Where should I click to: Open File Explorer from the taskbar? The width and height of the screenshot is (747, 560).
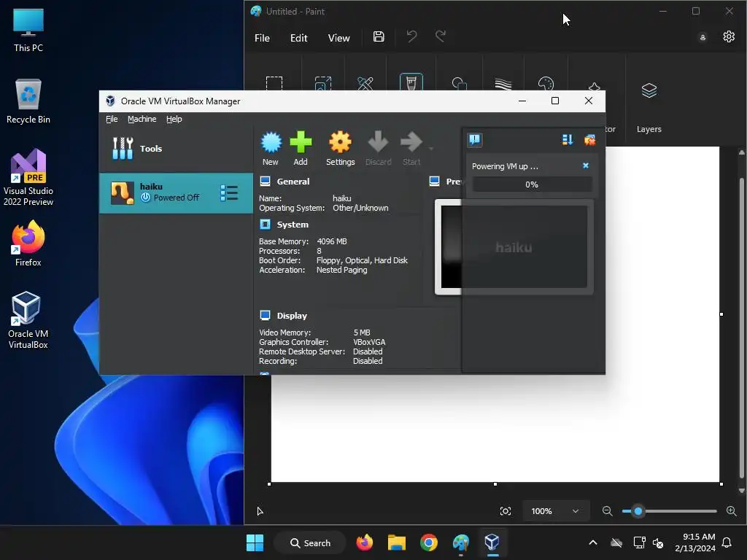tap(396, 542)
